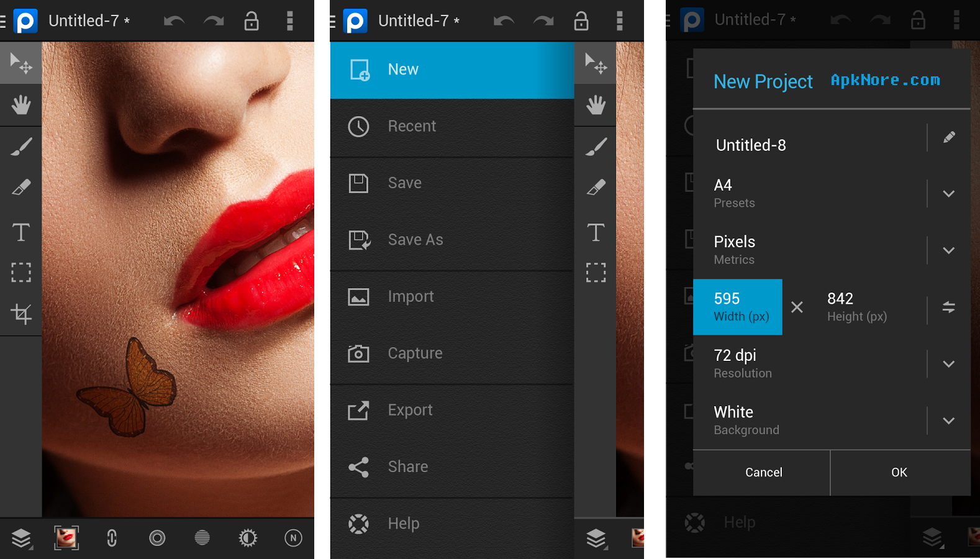Redo the action in first screen
This screenshot has width=980, height=559.
[214, 21]
